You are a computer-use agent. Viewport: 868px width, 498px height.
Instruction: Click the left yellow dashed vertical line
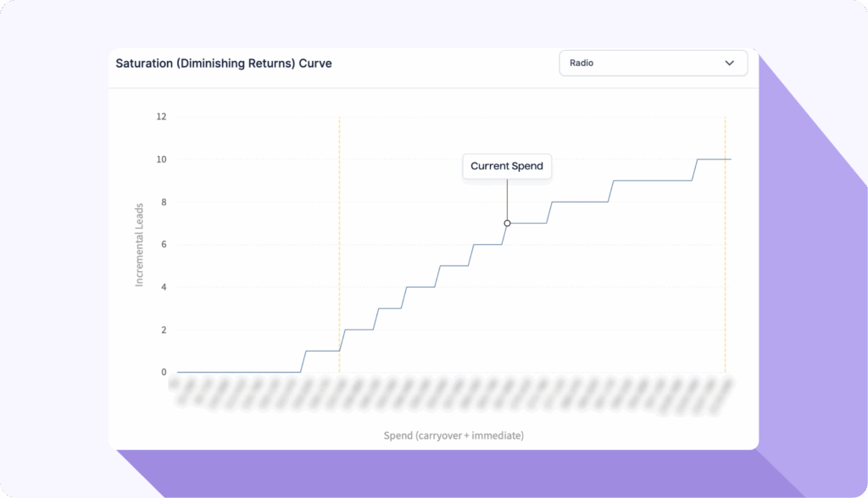[x=339, y=254]
